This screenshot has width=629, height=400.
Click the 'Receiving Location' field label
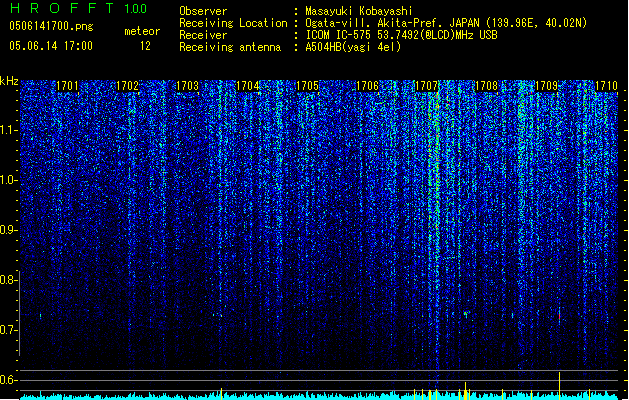(233, 23)
